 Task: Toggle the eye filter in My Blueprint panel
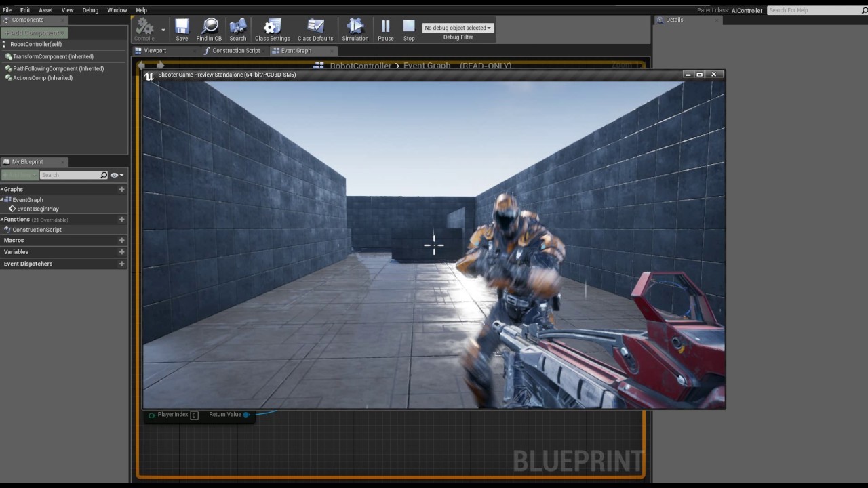pos(113,175)
